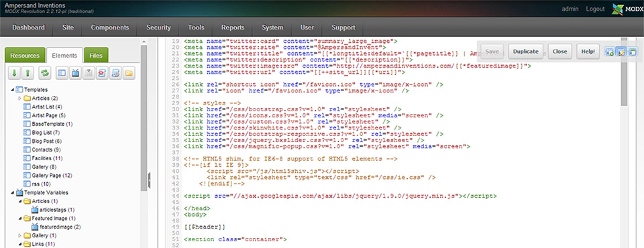Image resolution: width=644 pixels, height=248 pixels.
Task: Click the New Plugin toolbar icon
Action: click(116, 73)
